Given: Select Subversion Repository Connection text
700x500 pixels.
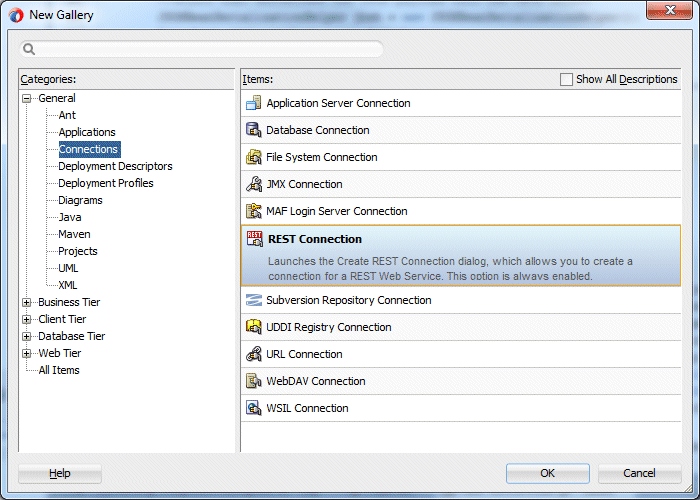Looking at the screenshot, I should pyautogui.click(x=349, y=300).
